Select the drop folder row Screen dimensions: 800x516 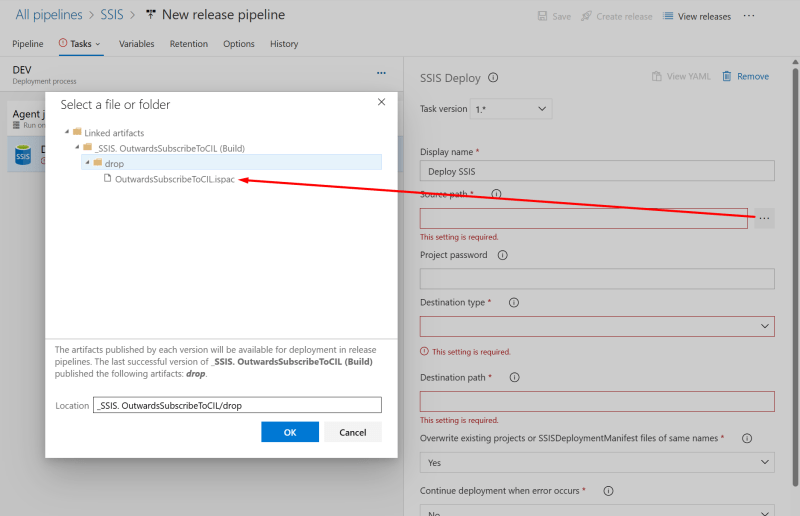pyautogui.click(x=232, y=163)
